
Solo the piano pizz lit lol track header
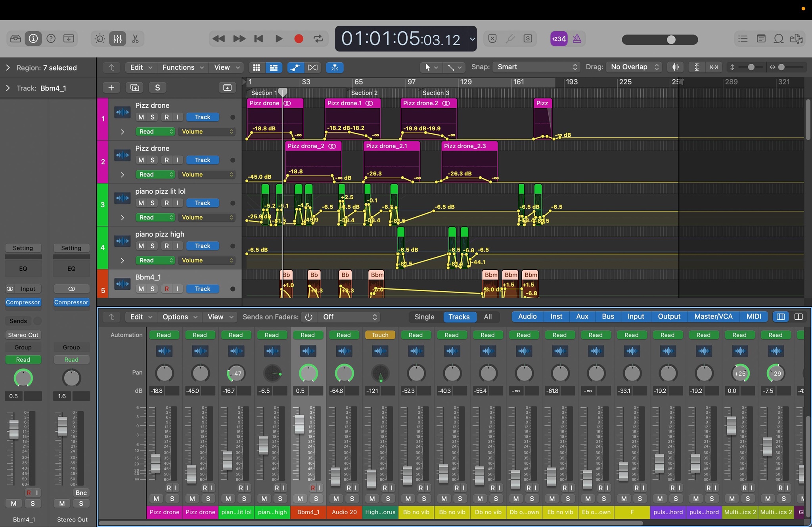(153, 203)
